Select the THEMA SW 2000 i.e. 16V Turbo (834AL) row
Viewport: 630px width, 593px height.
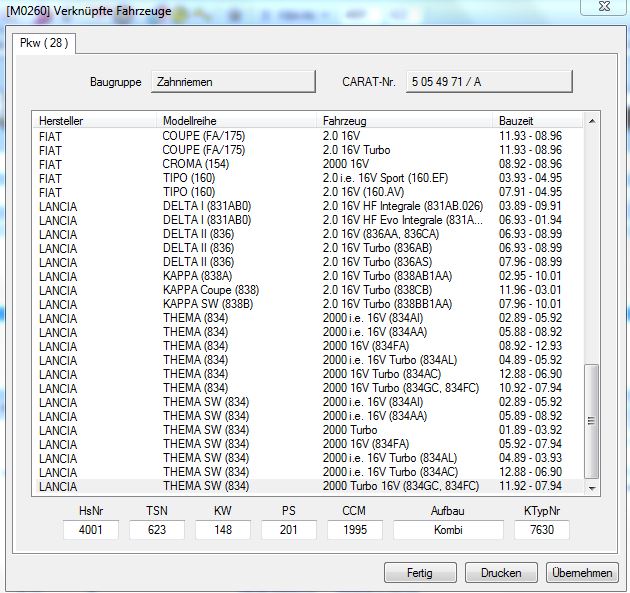pyautogui.click(x=309, y=458)
